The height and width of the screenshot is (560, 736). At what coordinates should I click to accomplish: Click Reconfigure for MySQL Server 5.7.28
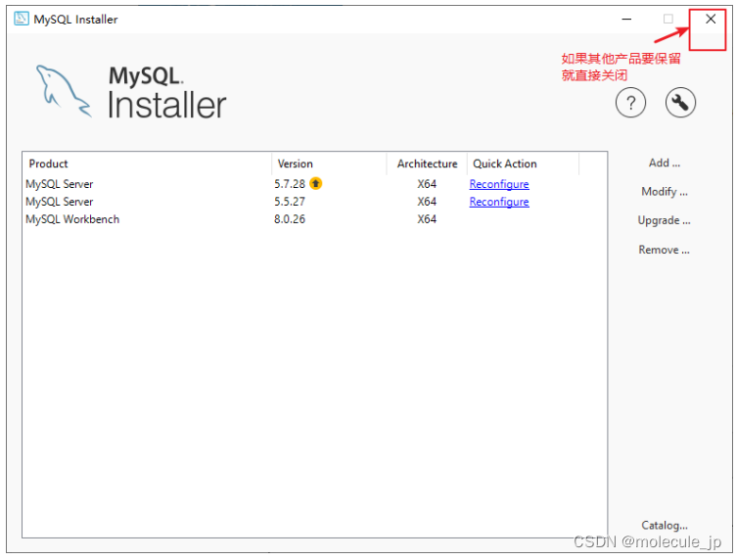(499, 184)
